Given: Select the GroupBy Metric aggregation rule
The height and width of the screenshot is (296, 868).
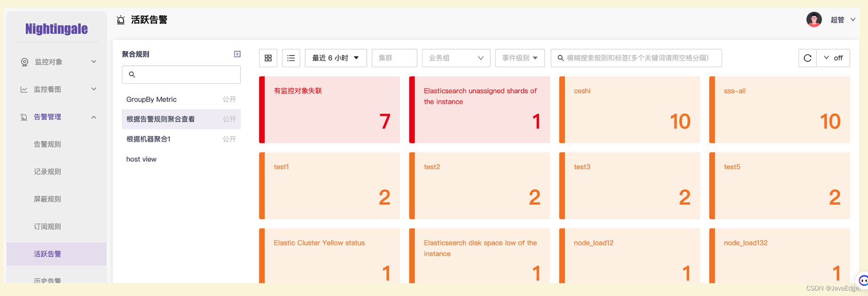Looking at the screenshot, I should (x=181, y=99).
